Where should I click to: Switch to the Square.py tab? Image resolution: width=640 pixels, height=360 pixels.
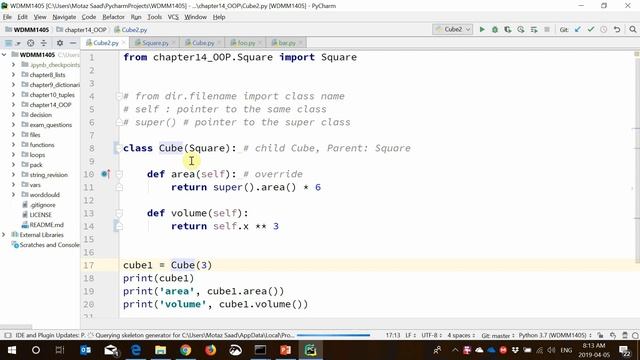click(x=155, y=43)
